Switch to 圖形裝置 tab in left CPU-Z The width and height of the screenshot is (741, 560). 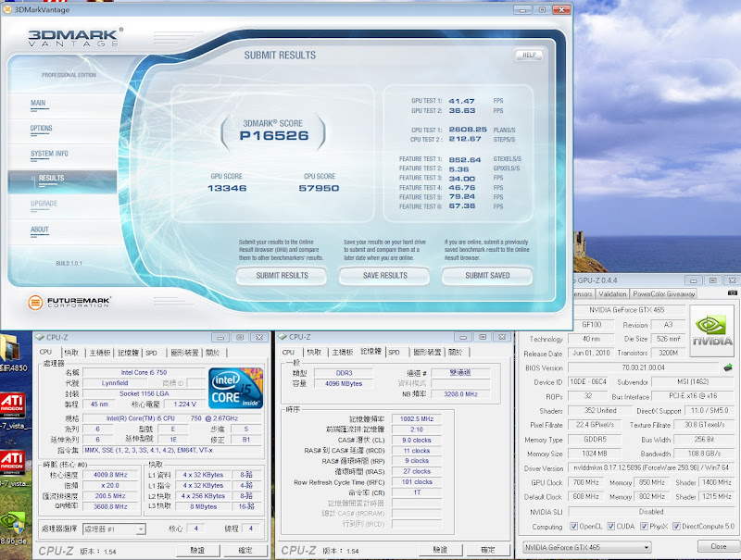(x=184, y=353)
